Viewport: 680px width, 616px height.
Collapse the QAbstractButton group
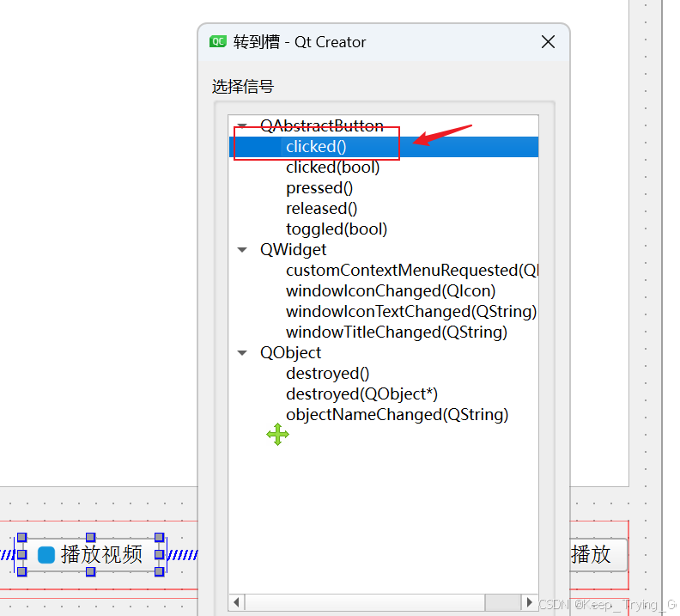(x=242, y=126)
